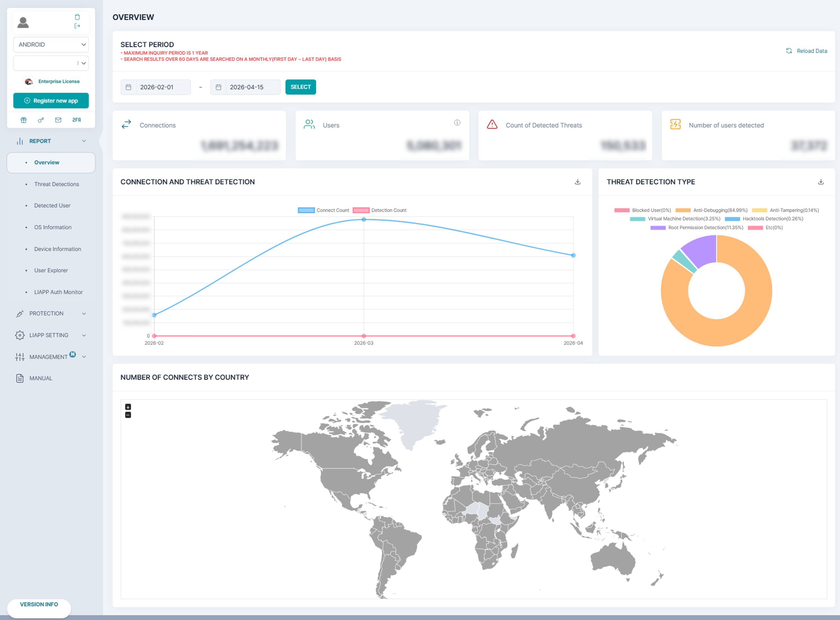Download the Connection and Threat Detection chart
The width and height of the screenshot is (840, 620).
pos(577,182)
